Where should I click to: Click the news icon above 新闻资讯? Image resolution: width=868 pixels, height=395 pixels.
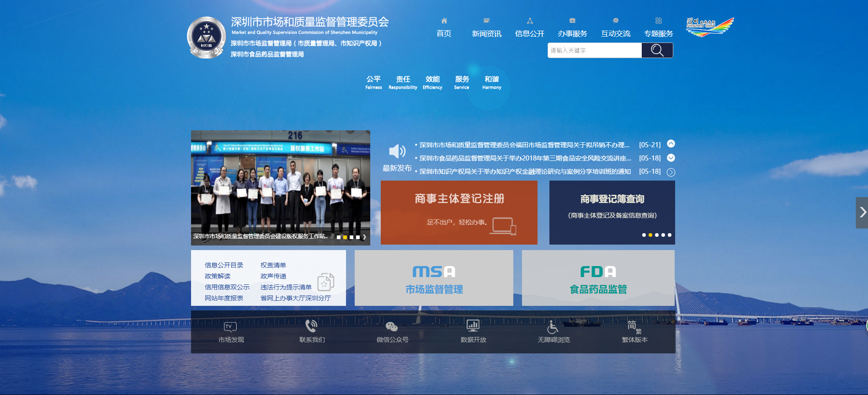[487, 21]
